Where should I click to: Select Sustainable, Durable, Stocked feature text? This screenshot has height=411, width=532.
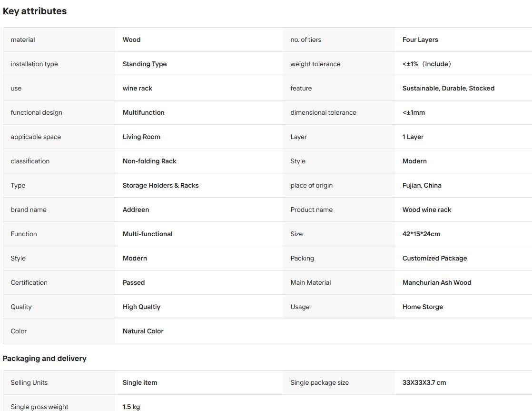pos(448,88)
